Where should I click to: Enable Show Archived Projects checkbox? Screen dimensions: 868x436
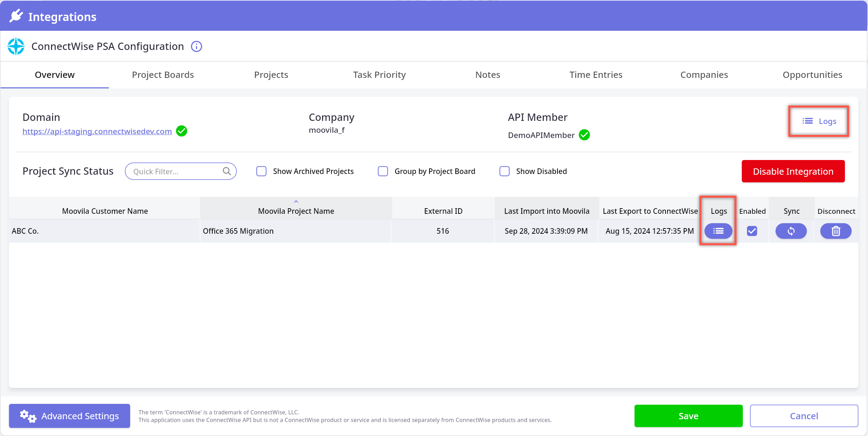(x=261, y=171)
